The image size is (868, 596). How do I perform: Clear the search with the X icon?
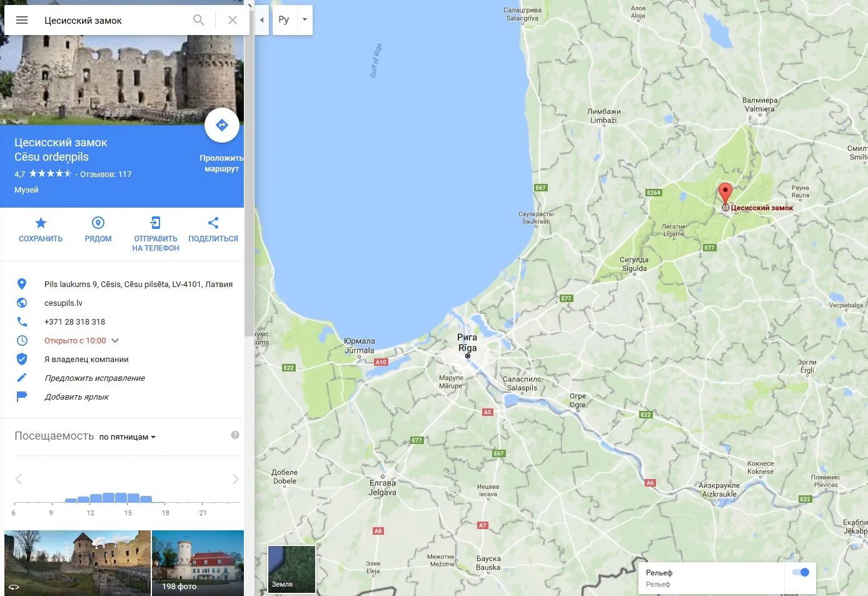coord(233,20)
